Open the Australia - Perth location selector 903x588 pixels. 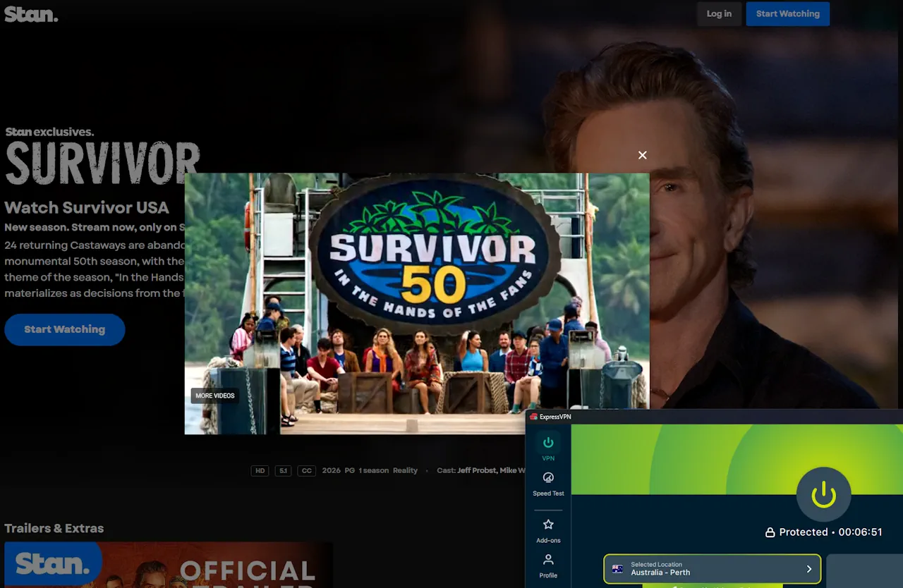pos(712,569)
